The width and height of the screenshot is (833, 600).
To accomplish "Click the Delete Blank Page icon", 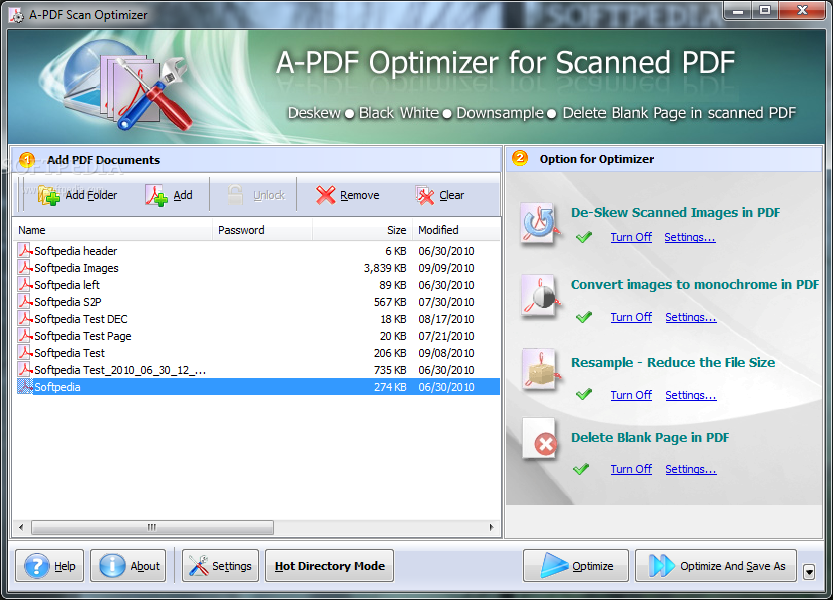I will coord(540,439).
